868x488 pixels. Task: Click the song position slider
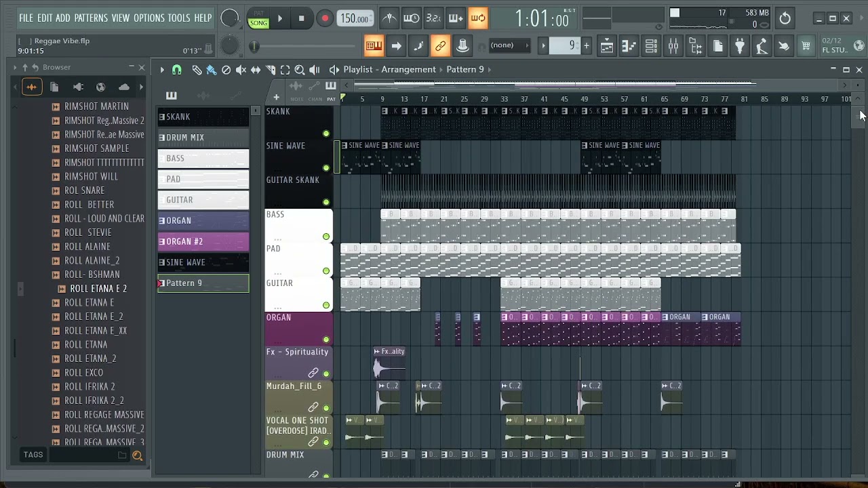pyautogui.click(x=305, y=46)
